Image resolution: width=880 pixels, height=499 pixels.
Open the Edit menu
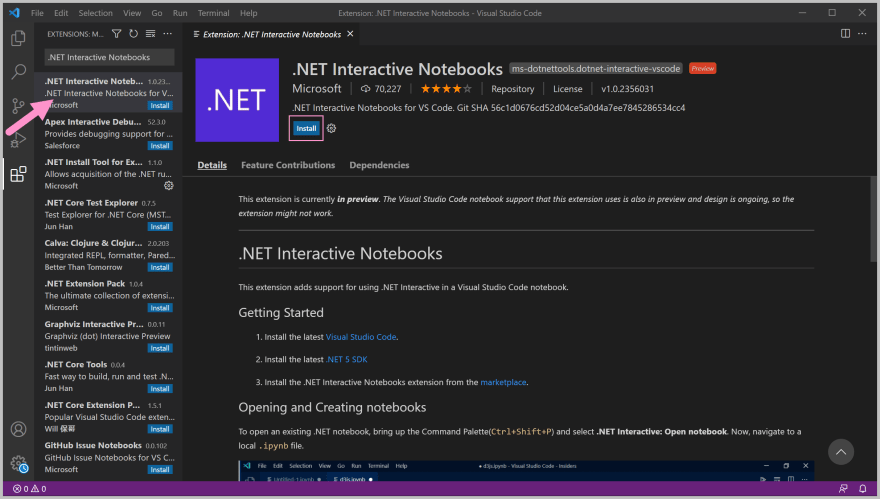pyautogui.click(x=61, y=13)
